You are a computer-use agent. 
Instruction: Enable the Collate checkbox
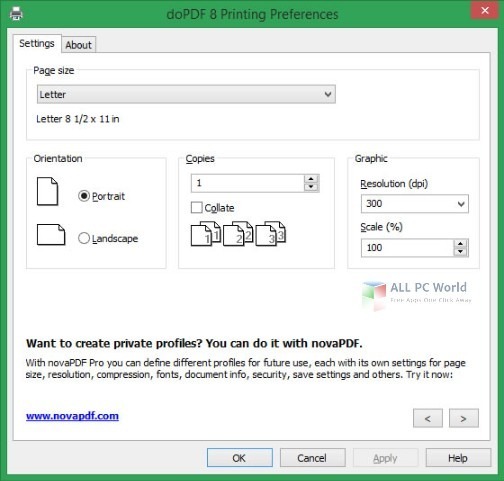coord(196,207)
